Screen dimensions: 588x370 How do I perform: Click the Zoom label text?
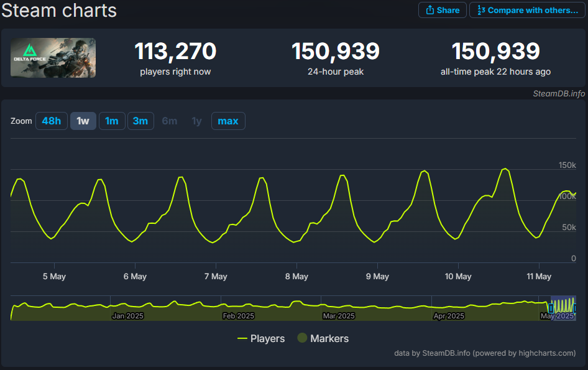click(x=21, y=121)
